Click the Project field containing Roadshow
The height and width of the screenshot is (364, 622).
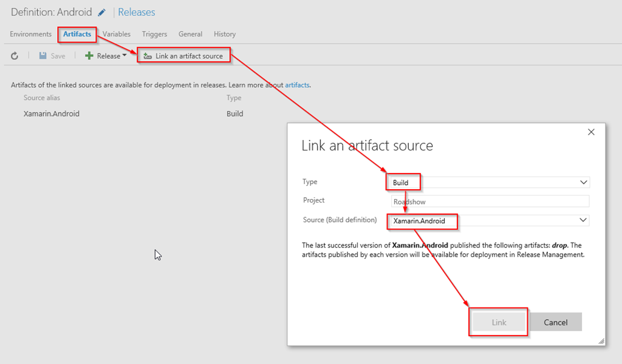tap(490, 201)
